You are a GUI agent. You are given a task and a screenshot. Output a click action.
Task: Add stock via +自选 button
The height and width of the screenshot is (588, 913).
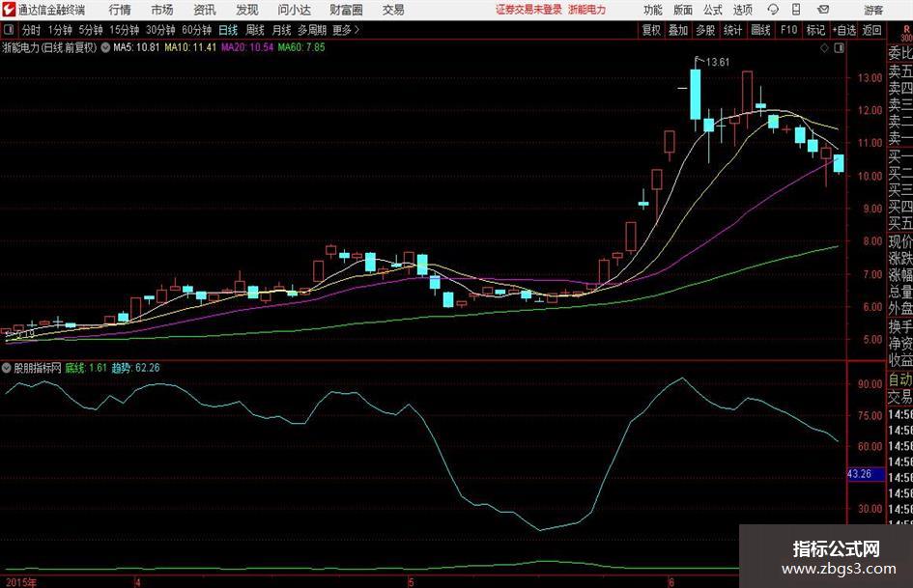tap(843, 30)
